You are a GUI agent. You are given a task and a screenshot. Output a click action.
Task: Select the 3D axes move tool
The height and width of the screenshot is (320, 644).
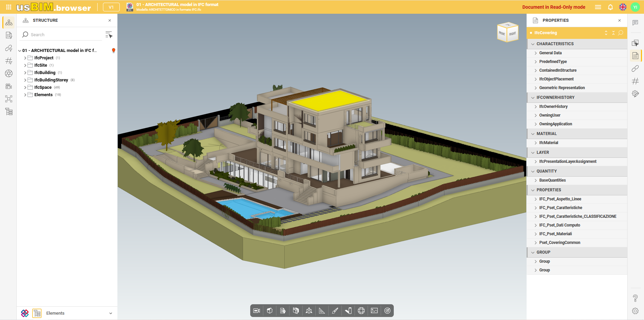309,311
